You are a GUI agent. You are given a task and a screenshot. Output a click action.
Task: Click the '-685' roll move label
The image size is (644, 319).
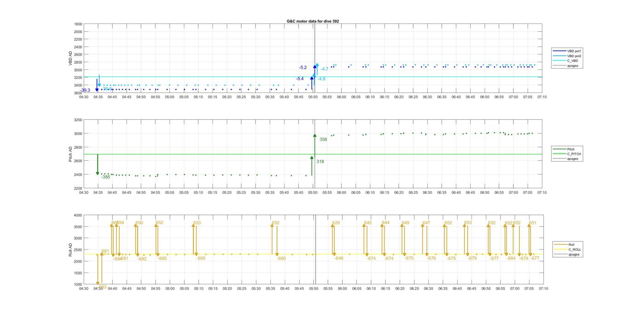tap(162, 258)
